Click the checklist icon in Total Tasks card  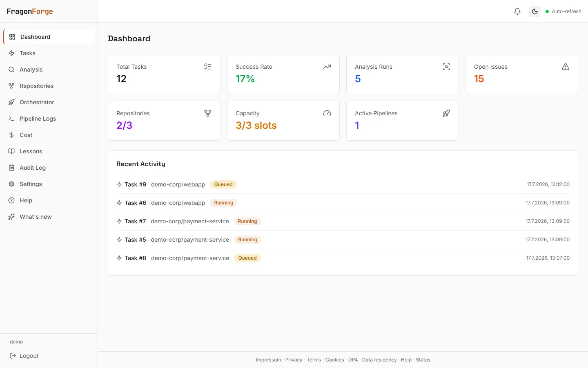click(x=208, y=67)
